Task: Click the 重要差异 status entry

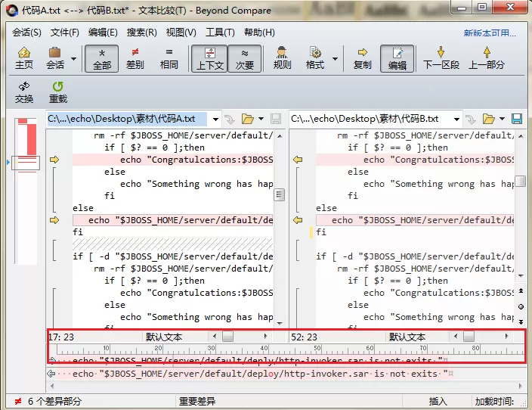Action: pos(197,402)
